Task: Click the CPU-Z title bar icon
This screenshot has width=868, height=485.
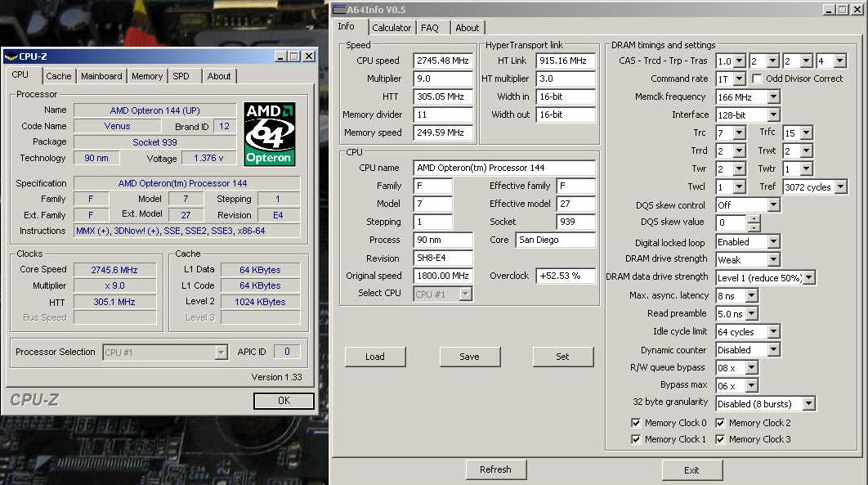Action: [11, 56]
